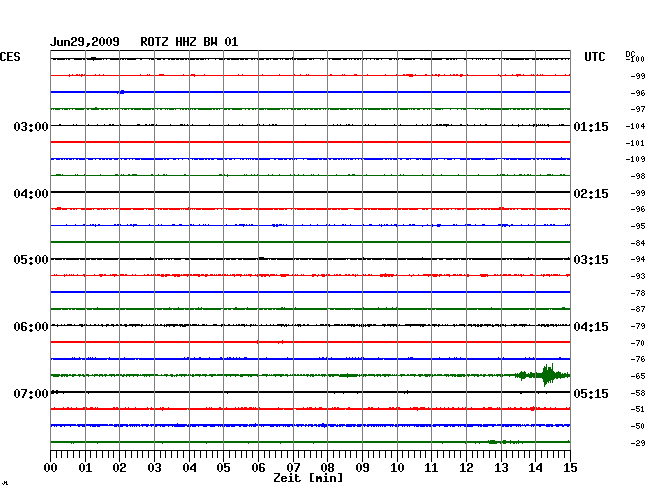Click the UTC column header
Screen dimensions: 650x494
click(594, 57)
